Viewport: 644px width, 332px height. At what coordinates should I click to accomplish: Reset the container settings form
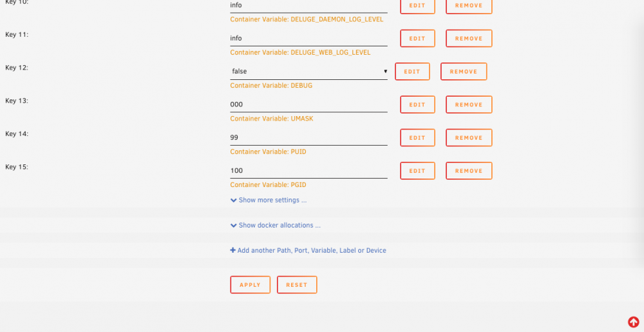(297, 285)
